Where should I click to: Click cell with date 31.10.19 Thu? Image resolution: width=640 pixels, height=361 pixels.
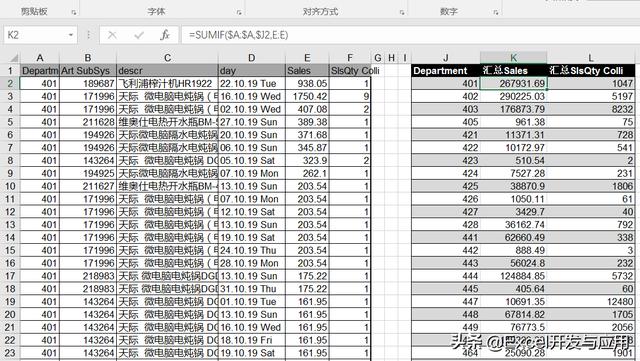click(x=251, y=289)
